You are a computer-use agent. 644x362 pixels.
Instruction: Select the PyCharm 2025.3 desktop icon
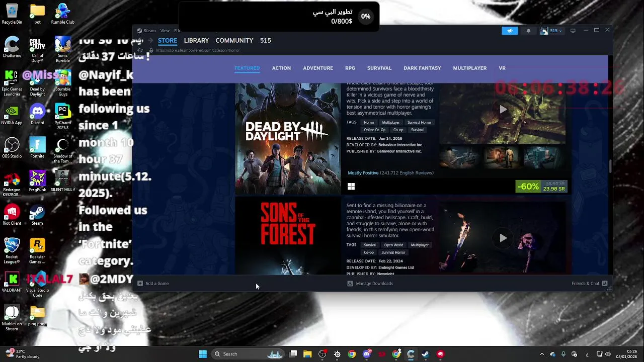(x=63, y=117)
